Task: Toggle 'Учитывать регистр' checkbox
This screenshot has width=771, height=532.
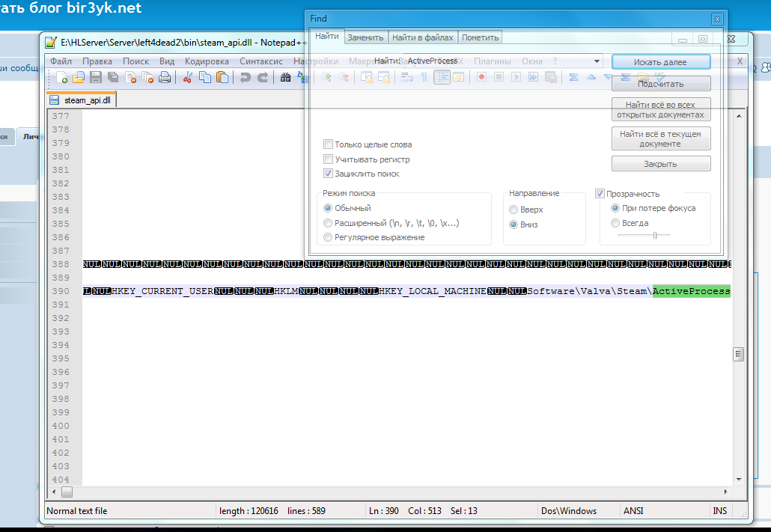Action: (328, 159)
